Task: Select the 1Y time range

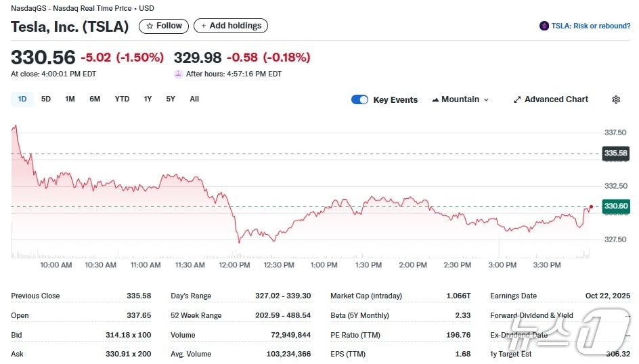Action: pos(148,99)
